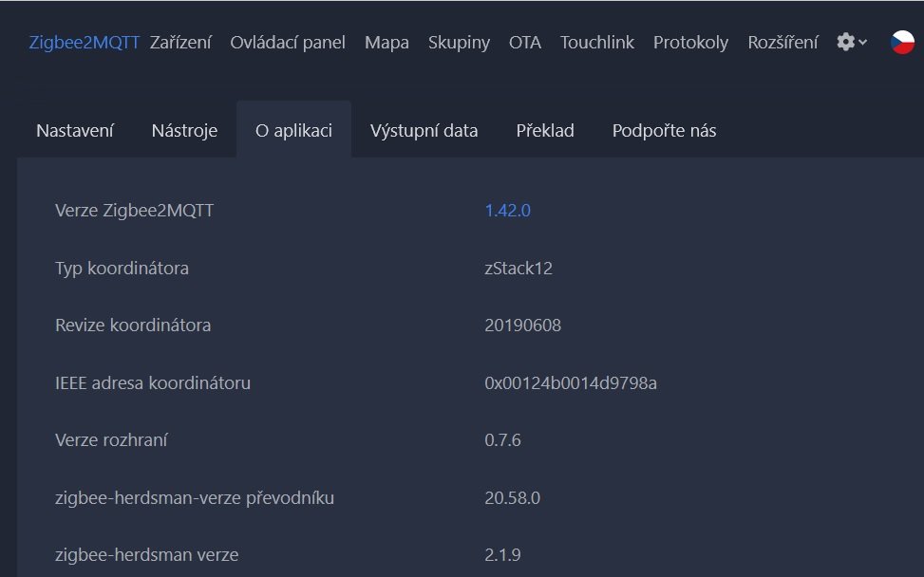The image size is (924, 577).
Task: Switch to the Výstupní data tab
Action: tap(424, 131)
